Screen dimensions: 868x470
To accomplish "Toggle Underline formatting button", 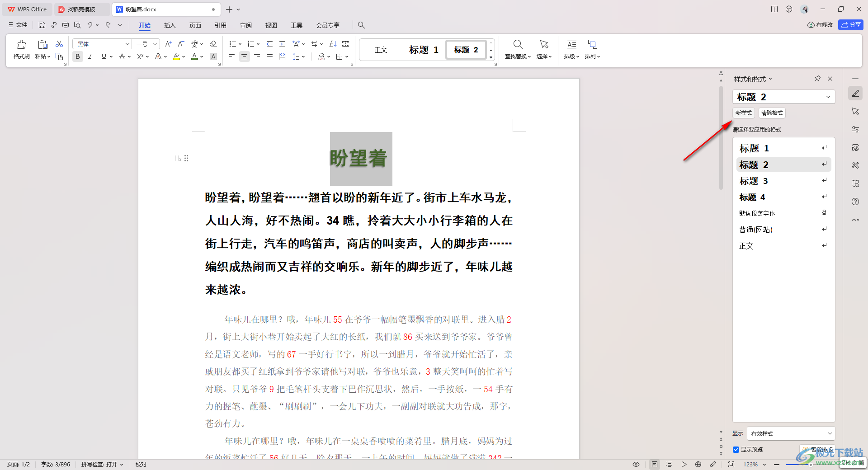I will [x=104, y=56].
